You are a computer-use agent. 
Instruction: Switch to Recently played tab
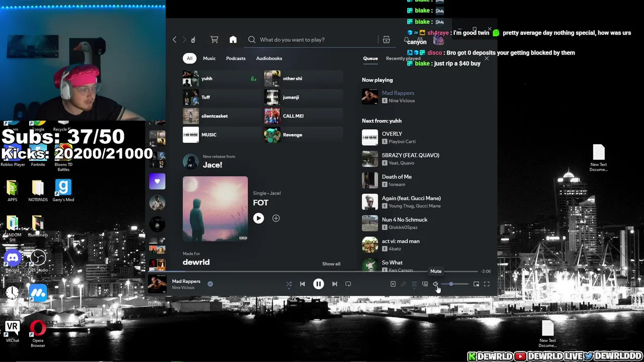pos(403,58)
